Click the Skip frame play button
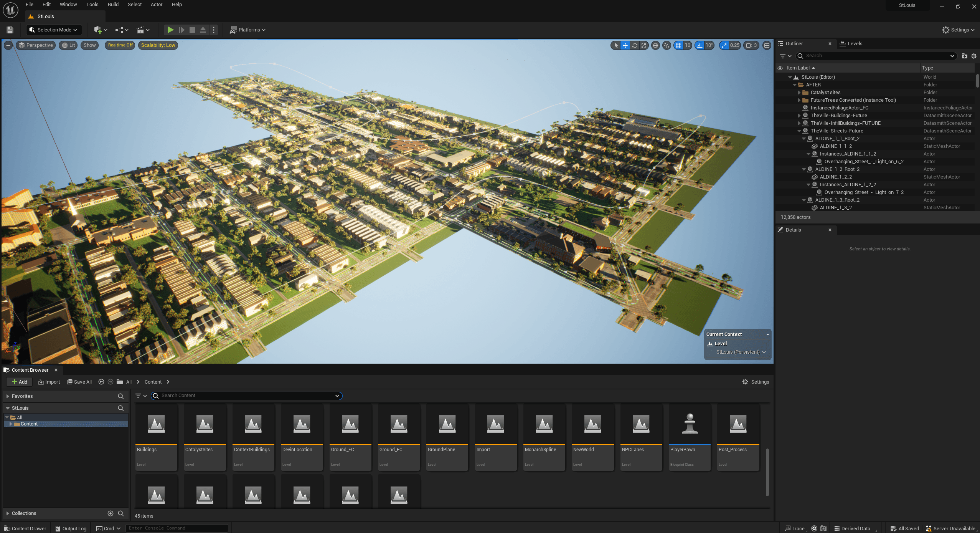The image size is (980, 533). point(181,30)
